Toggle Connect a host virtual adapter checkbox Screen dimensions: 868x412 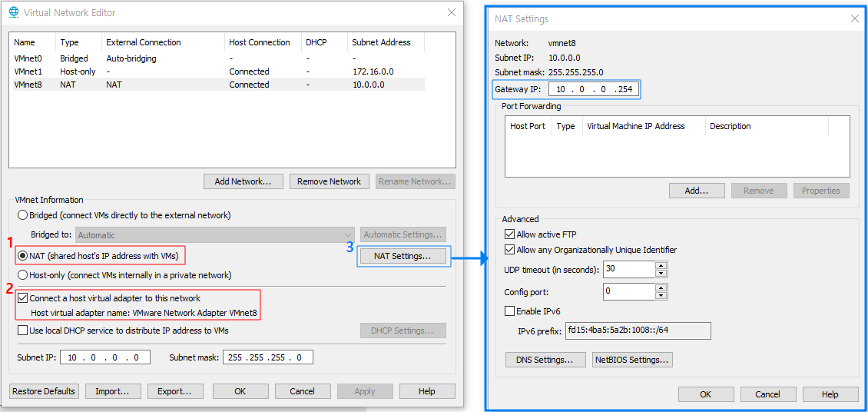point(23,298)
